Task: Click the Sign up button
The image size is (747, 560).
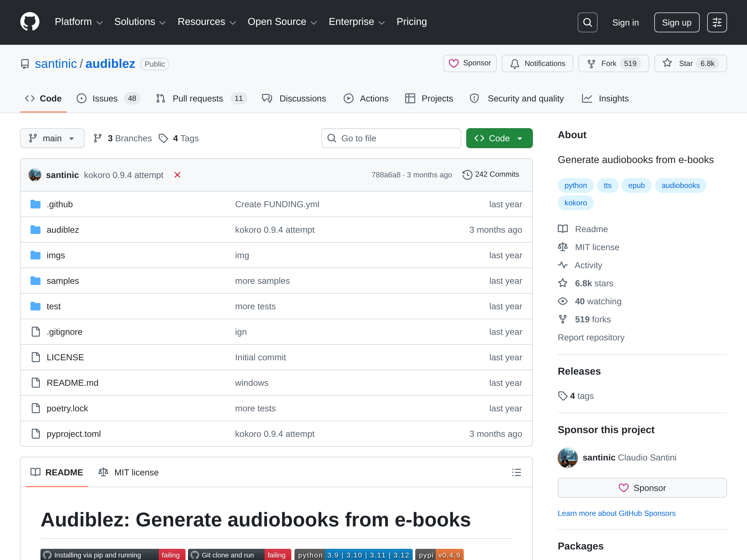Action: 676,22
